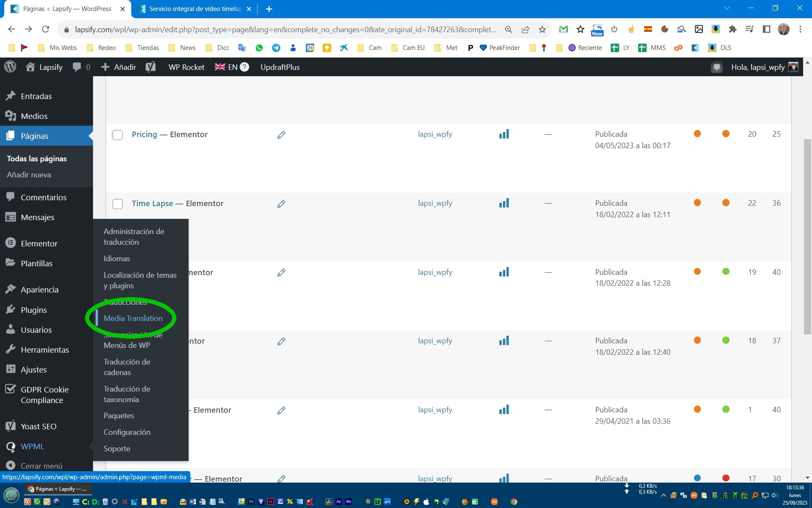Click the browser reload button
Viewport: 812px width, 508px height.
[x=46, y=29]
